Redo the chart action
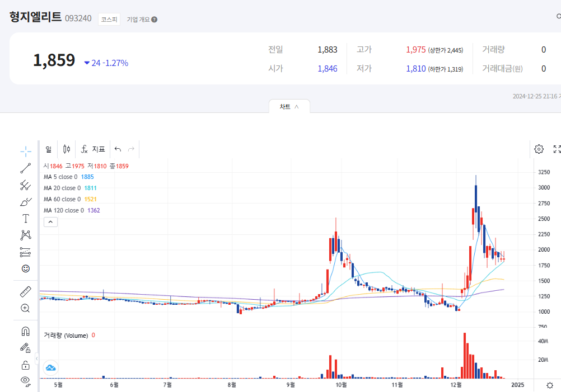This screenshot has height=392, width=561. click(132, 149)
